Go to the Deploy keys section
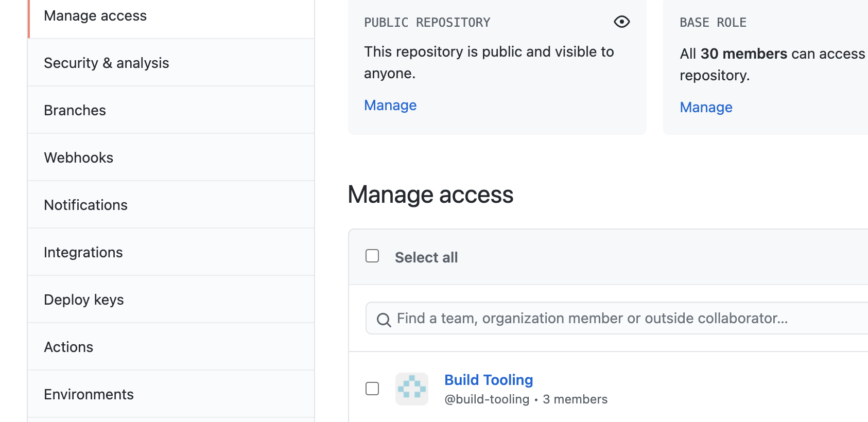 84,300
